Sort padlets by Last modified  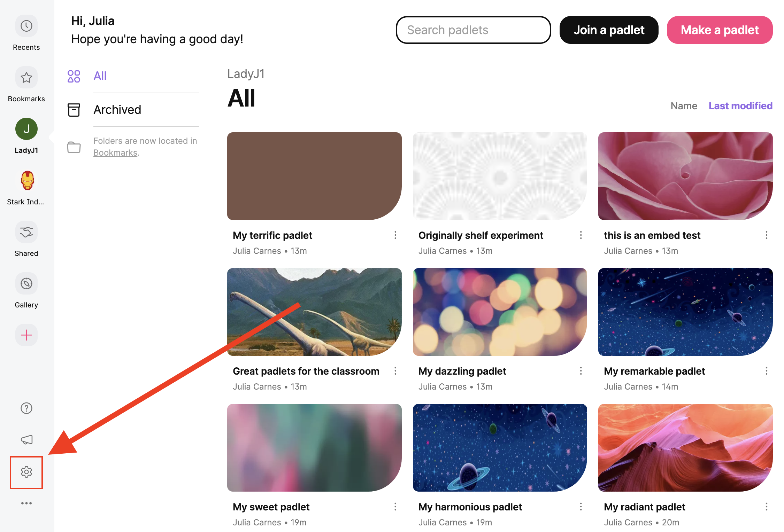740,106
